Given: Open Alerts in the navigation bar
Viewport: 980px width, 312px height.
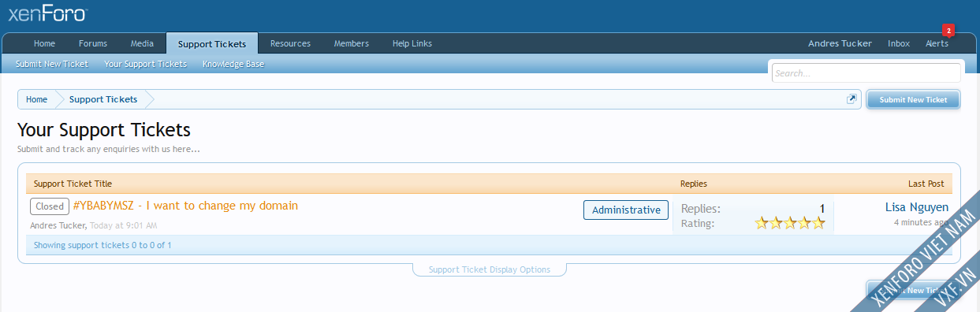Looking at the screenshot, I should pos(937,43).
